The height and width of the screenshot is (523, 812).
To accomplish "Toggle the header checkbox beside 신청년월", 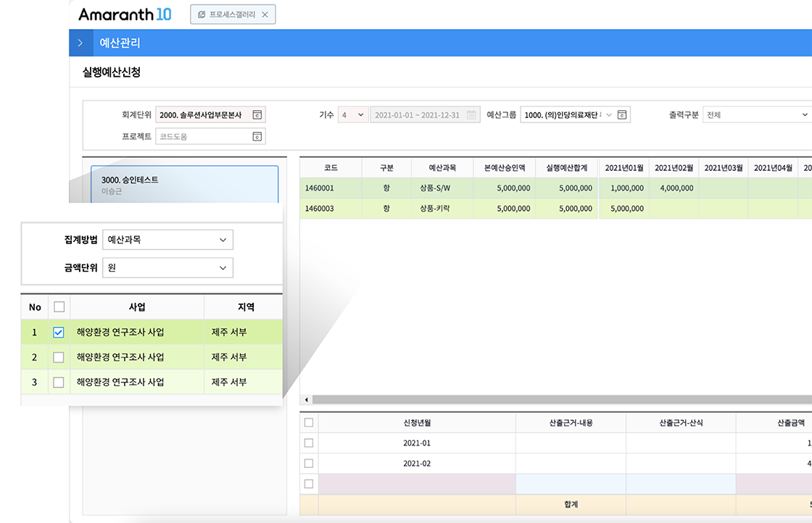I will [x=309, y=422].
